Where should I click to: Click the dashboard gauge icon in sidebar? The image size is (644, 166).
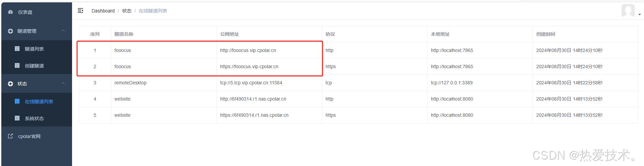coord(10,12)
